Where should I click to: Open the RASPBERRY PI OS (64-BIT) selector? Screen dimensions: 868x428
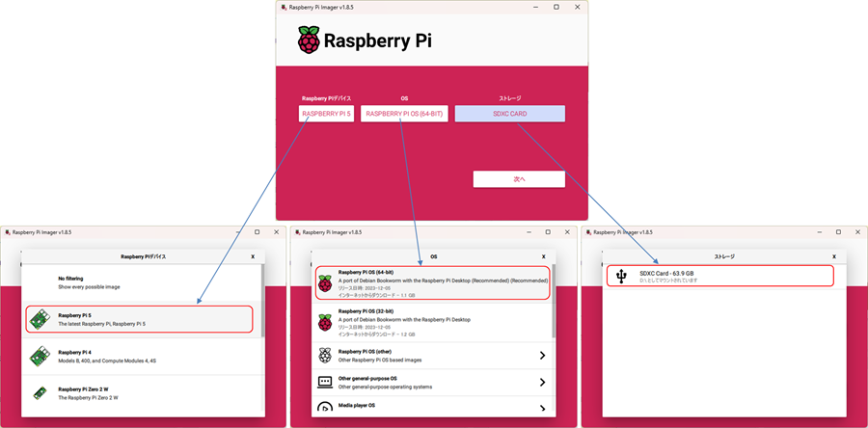coord(404,114)
